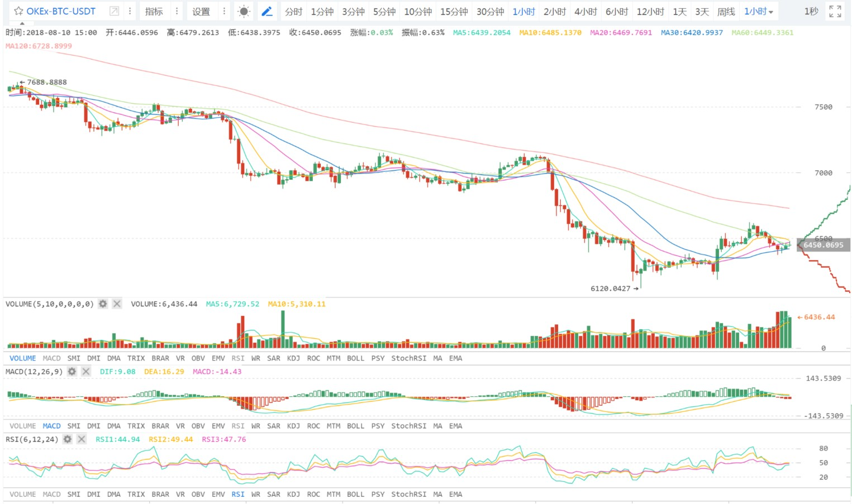Switch to the 6小时 timeframe

click(x=617, y=11)
